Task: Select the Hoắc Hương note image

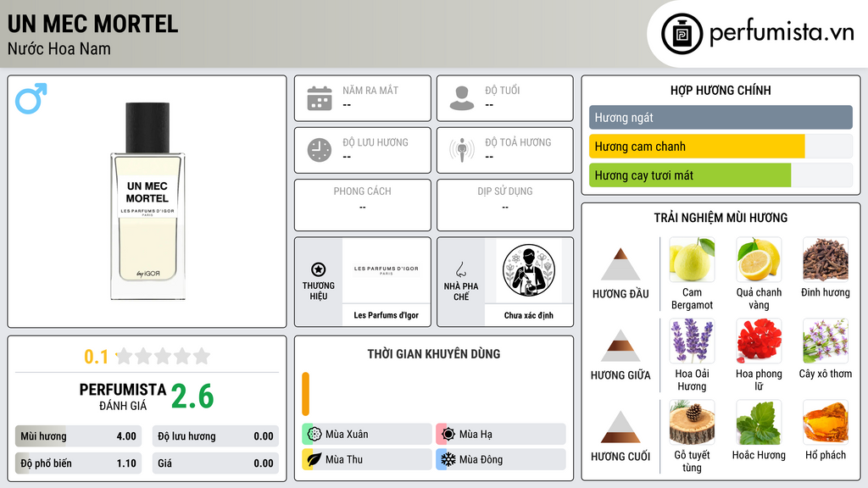Action: pos(759,422)
